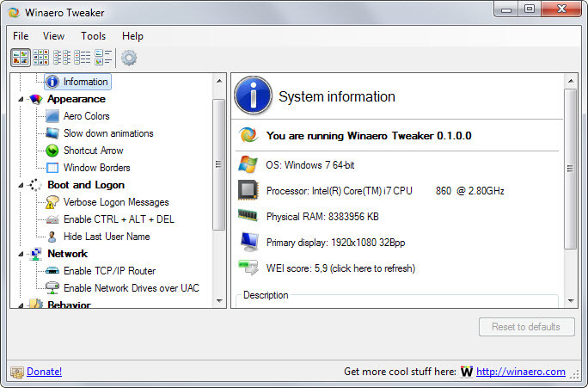Click the info panel scrollbar thumb
This screenshot has height=388, width=588.
click(x=570, y=169)
